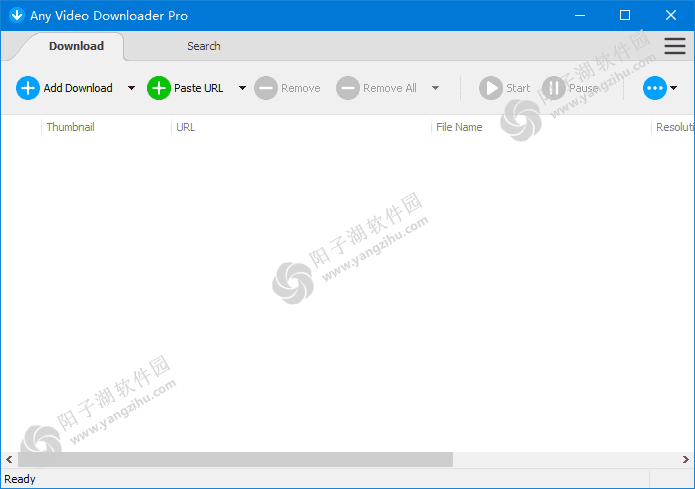Click the Resolution column header

pyautogui.click(x=673, y=127)
